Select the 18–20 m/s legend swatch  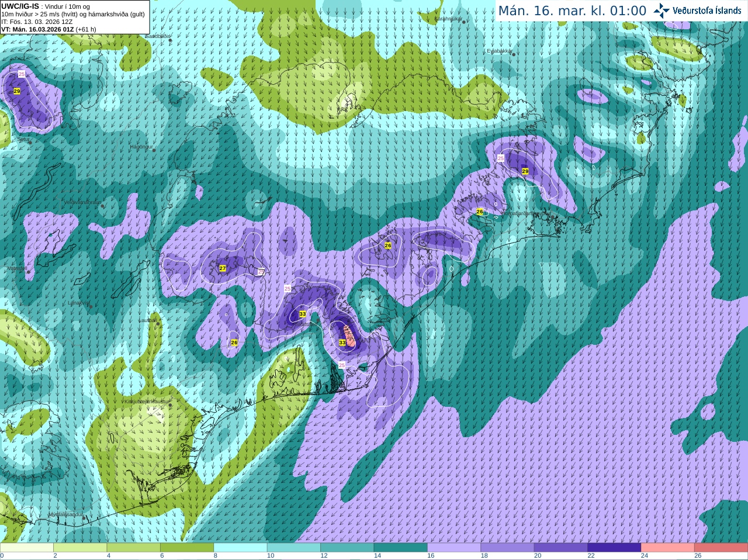pos(508,548)
